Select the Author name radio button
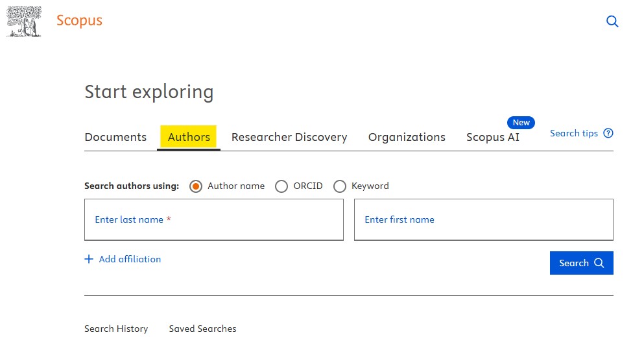Image resolution: width=644 pixels, height=337 pixels. tap(196, 186)
